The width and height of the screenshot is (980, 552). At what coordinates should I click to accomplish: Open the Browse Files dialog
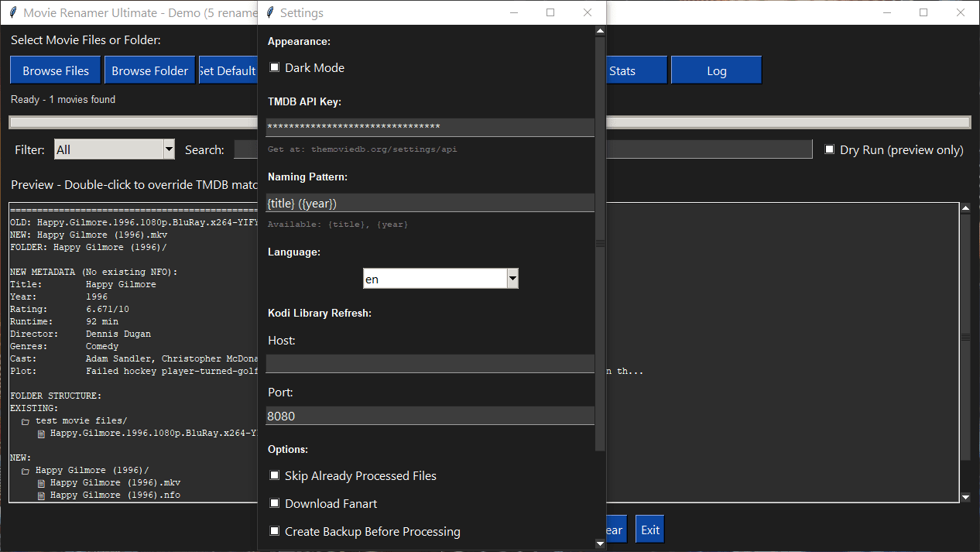click(x=55, y=69)
